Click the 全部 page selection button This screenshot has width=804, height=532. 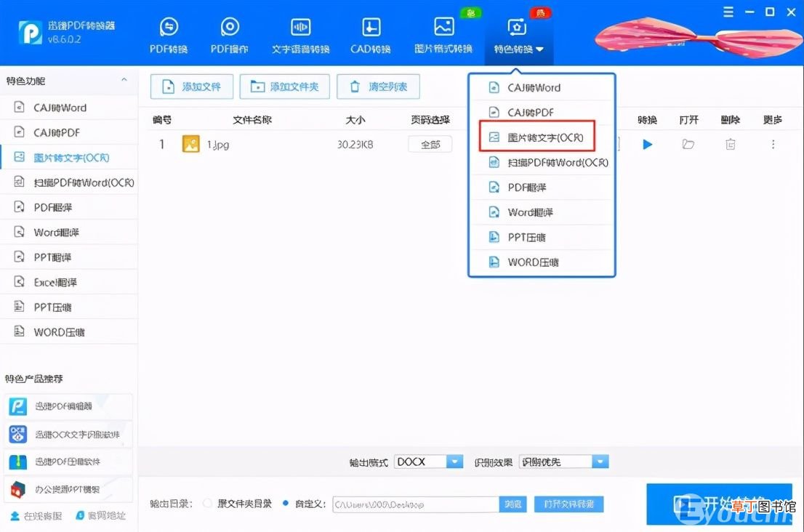tap(430, 145)
